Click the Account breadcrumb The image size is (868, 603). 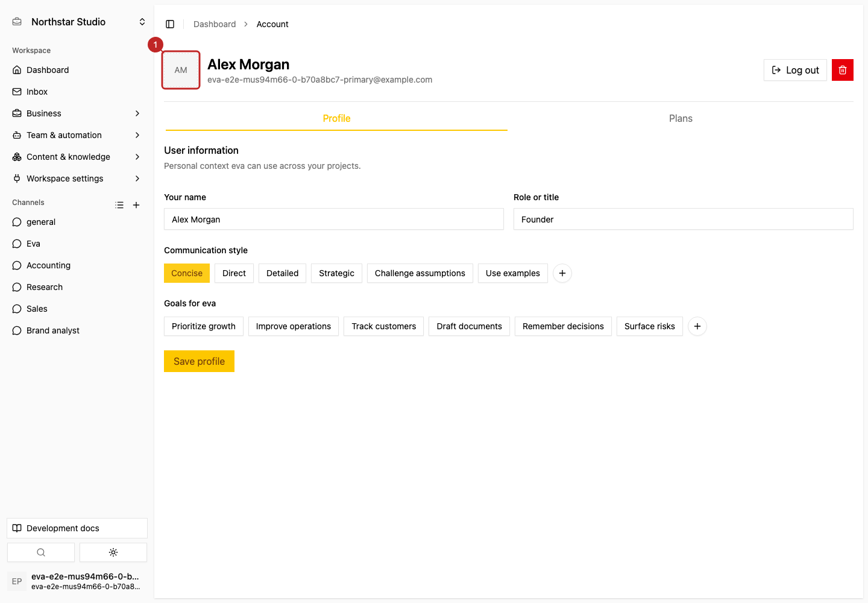[x=272, y=24]
